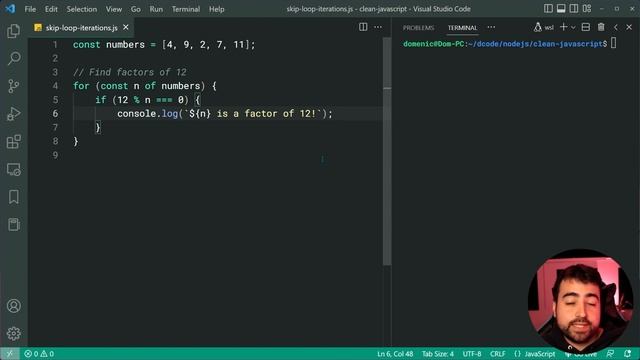The image size is (640, 360).
Task: Click the 'if' keyword on line 5
Action: point(100,100)
